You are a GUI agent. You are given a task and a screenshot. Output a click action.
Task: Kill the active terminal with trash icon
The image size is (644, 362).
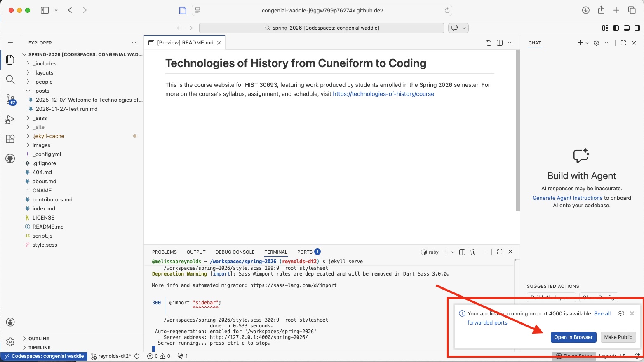point(472,252)
